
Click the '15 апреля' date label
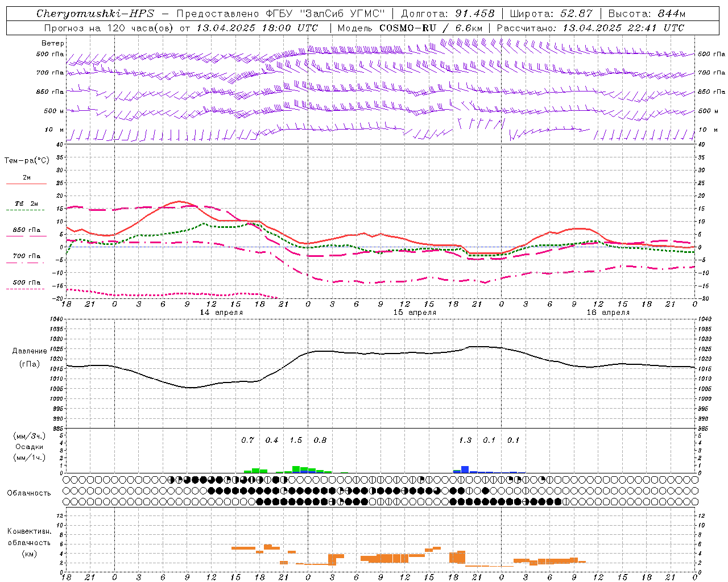coord(415,313)
